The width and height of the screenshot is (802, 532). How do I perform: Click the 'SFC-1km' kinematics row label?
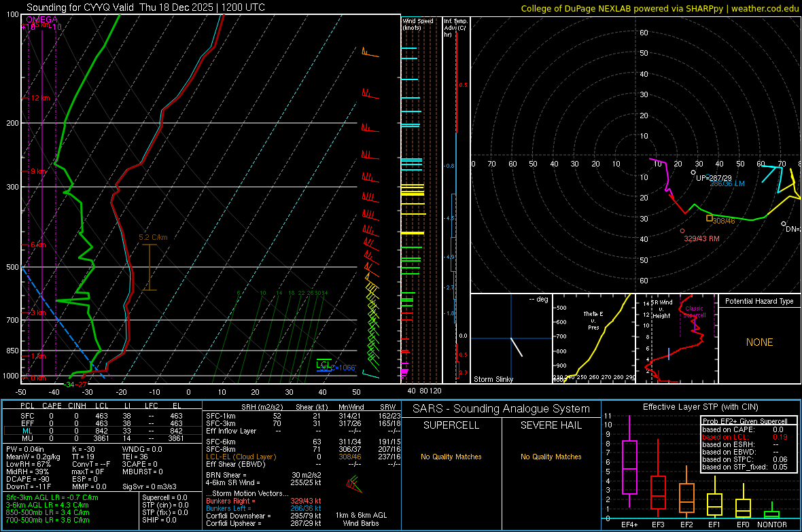pyautogui.click(x=221, y=416)
